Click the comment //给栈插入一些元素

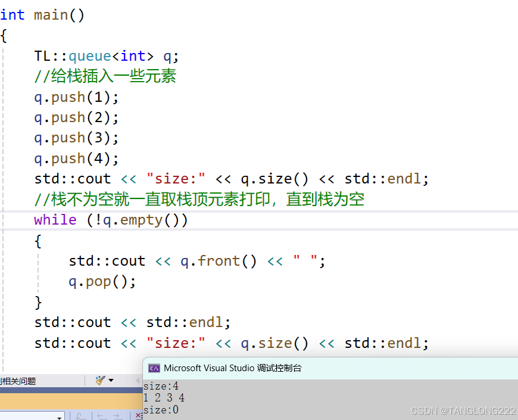pyautogui.click(x=105, y=76)
